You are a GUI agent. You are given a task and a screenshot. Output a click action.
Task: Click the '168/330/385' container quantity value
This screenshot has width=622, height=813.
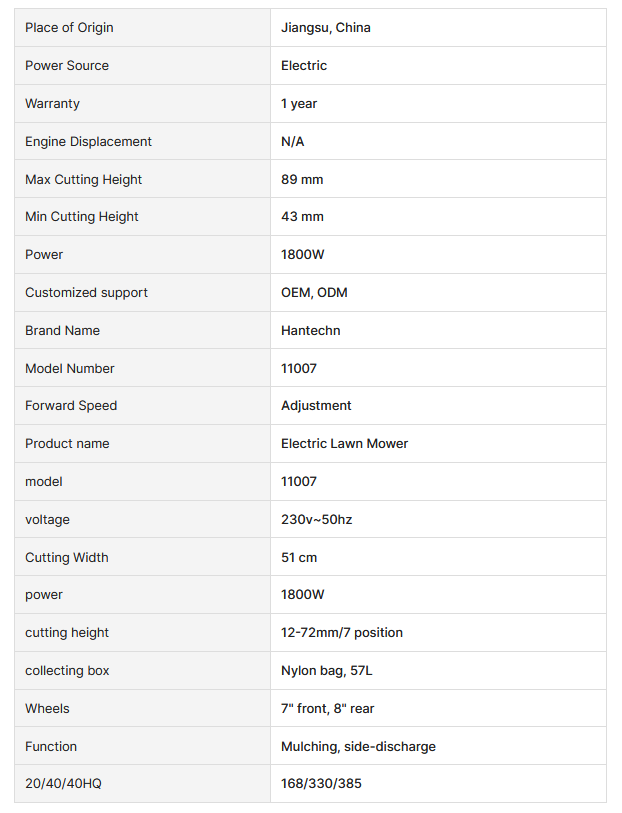click(x=321, y=784)
